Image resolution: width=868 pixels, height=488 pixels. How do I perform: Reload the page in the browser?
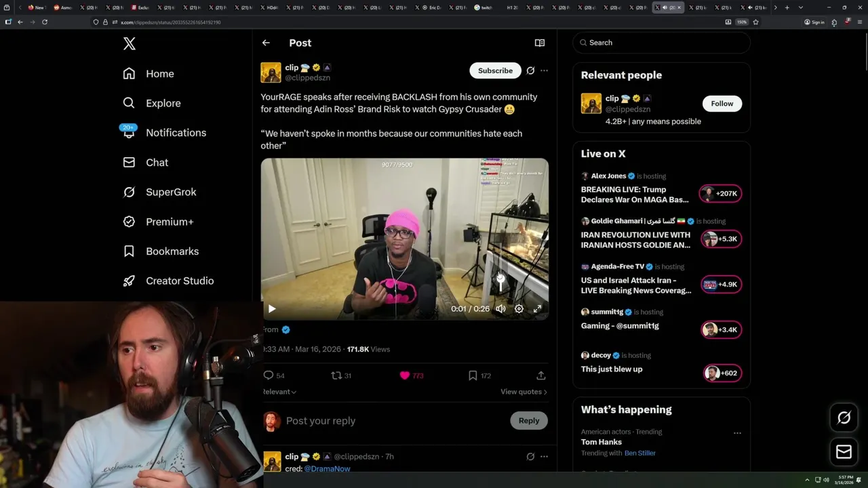coord(45,22)
